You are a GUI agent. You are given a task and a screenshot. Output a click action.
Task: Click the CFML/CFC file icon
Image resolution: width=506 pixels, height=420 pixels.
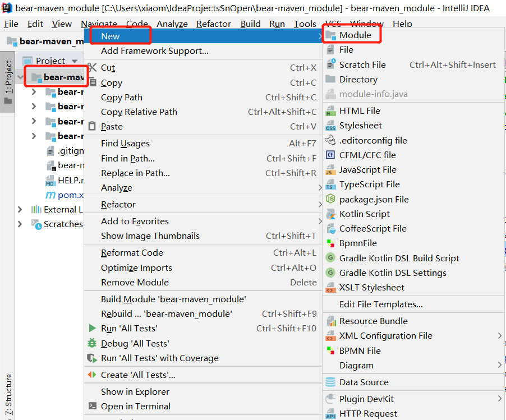pos(330,155)
